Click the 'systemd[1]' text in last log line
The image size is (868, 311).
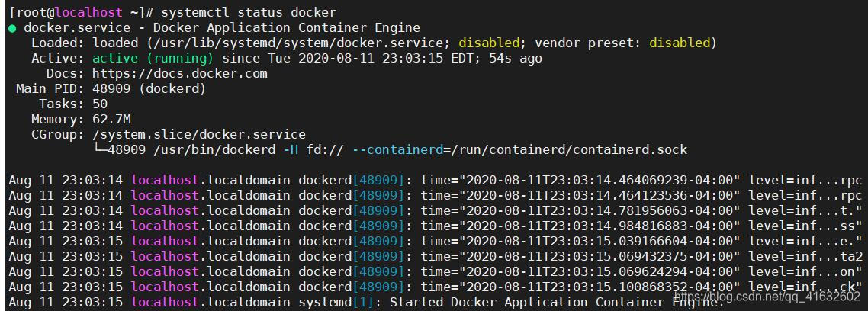point(336,302)
